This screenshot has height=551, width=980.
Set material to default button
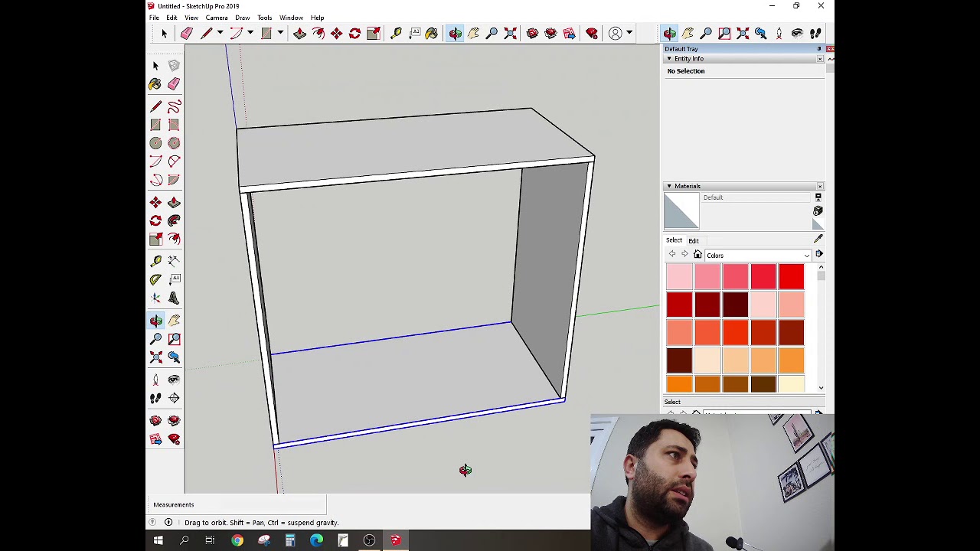pos(818,224)
